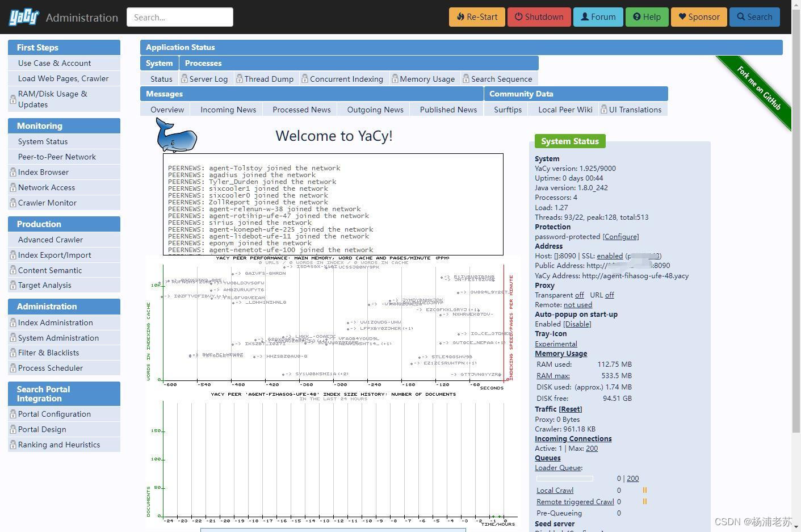This screenshot has width=801, height=532.
Task: Click the YaCy logo in the header
Action: 23,17
